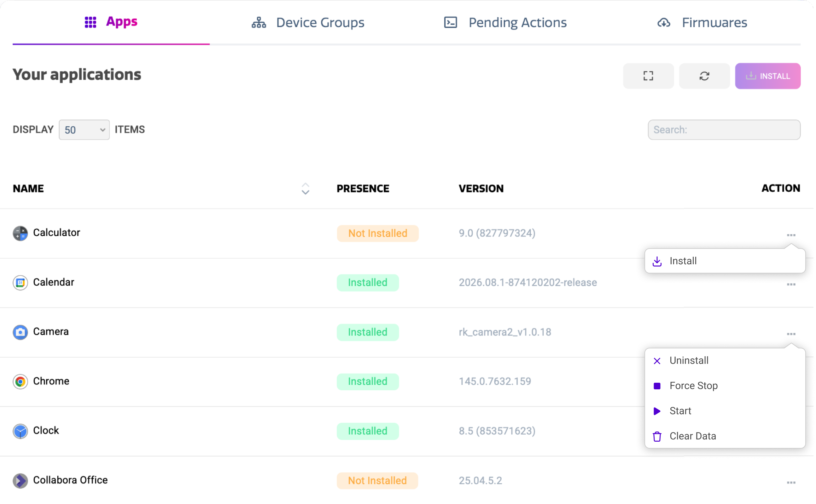Screen dimensions: 816x504
Task: Toggle the Calculator row action dots
Action: point(791,235)
